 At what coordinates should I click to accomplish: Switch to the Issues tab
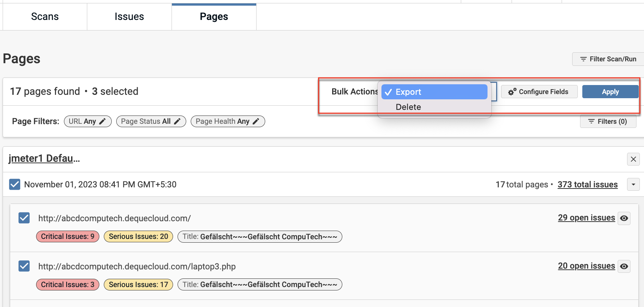[x=129, y=17]
